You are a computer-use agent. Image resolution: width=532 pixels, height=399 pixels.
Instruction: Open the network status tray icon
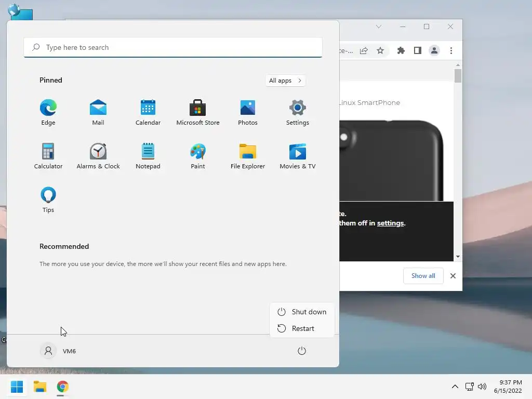coord(470,387)
